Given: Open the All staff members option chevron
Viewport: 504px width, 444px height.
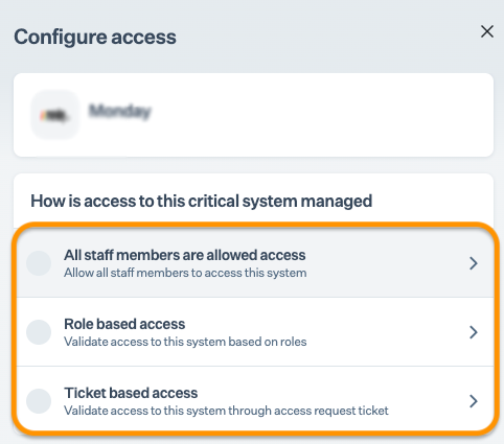Looking at the screenshot, I should [473, 263].
